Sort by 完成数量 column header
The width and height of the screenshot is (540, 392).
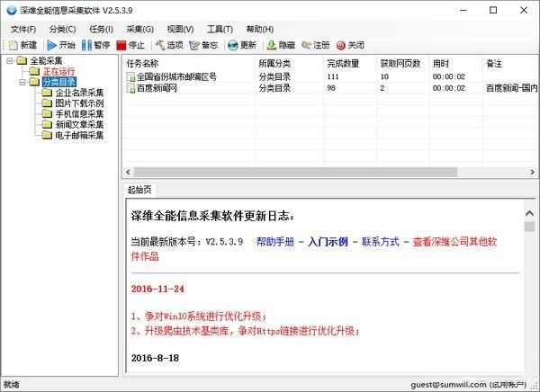pyautogui.click(x=350, y=63)
